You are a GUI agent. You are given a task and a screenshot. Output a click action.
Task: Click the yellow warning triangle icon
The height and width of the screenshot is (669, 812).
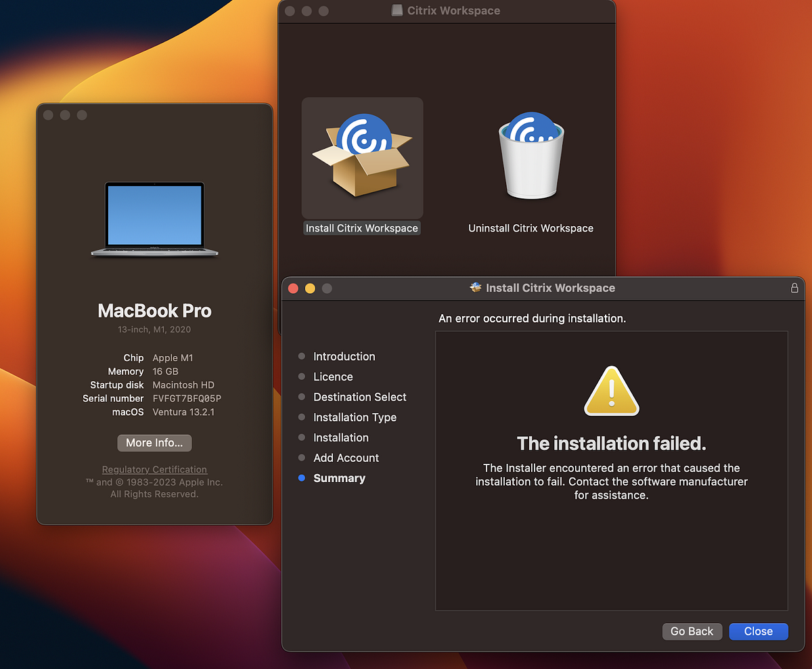click(x=611, y=391)
